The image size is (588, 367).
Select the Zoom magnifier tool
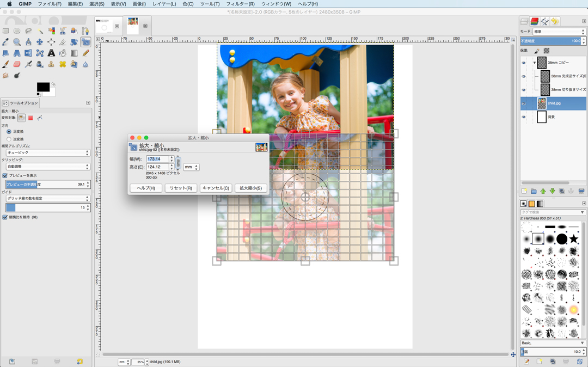17,42
